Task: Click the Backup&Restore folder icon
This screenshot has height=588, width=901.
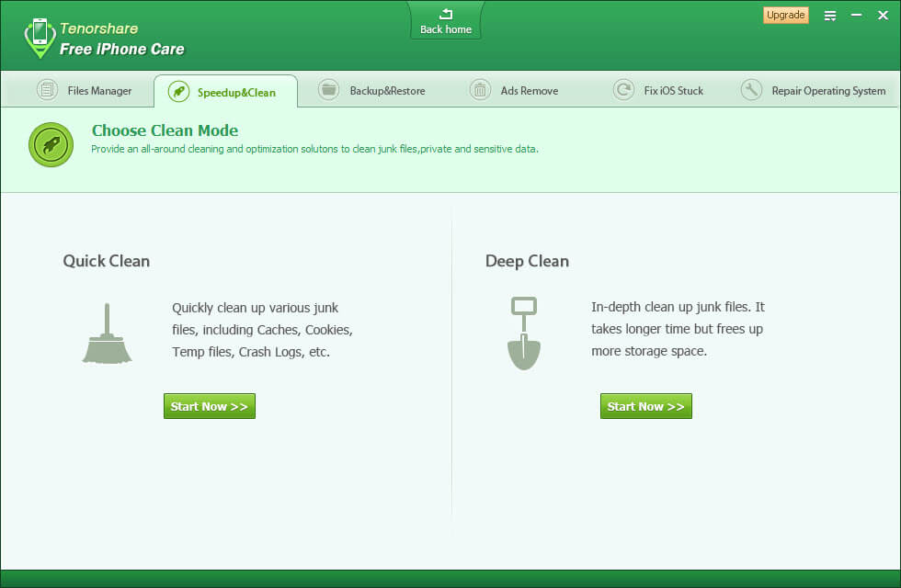Action: 329,90
